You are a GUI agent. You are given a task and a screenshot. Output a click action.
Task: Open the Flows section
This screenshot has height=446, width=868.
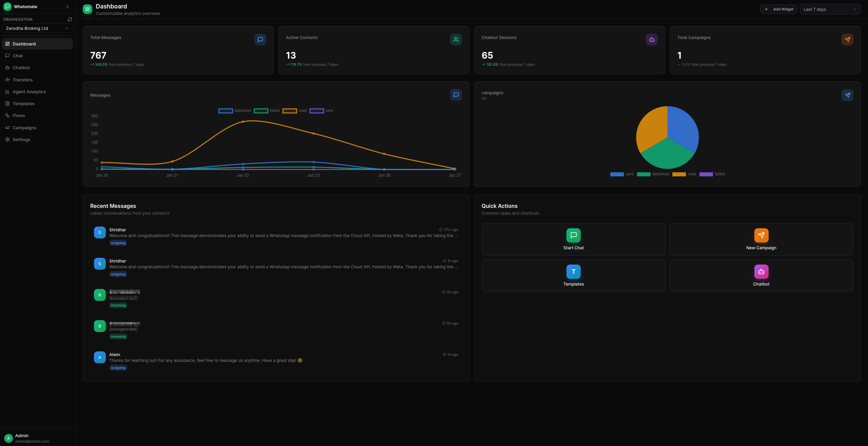(18, 115)
